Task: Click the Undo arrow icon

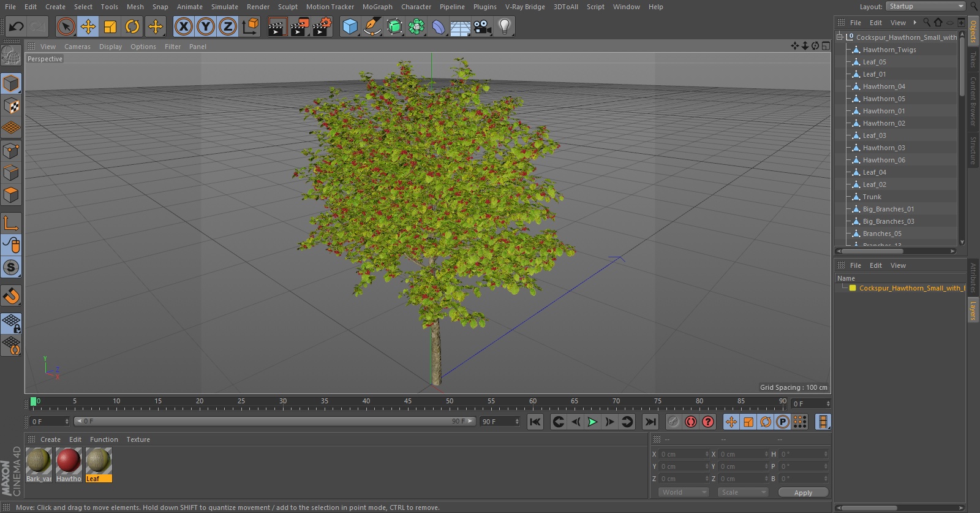Action: tap(17, 26)
